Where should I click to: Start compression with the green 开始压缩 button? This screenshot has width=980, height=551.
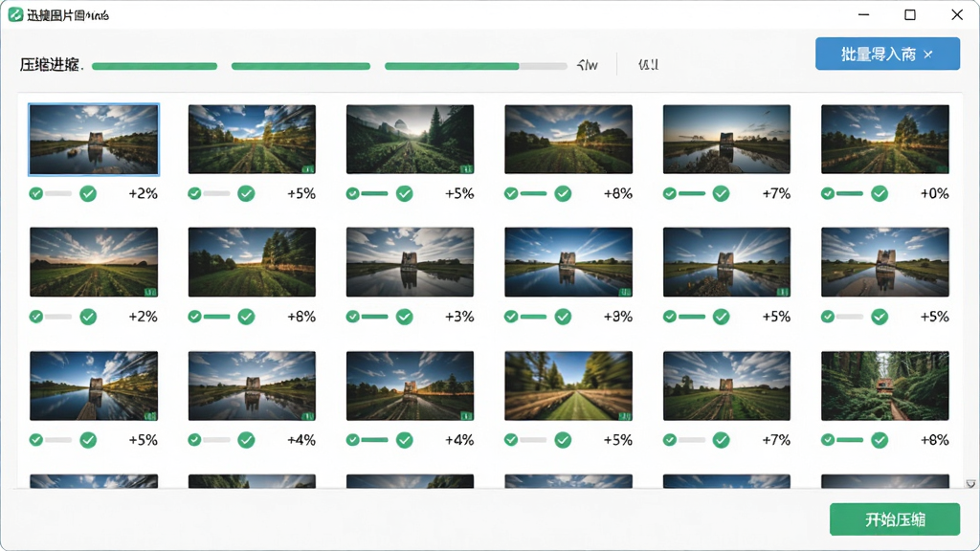tap(895, 519)
